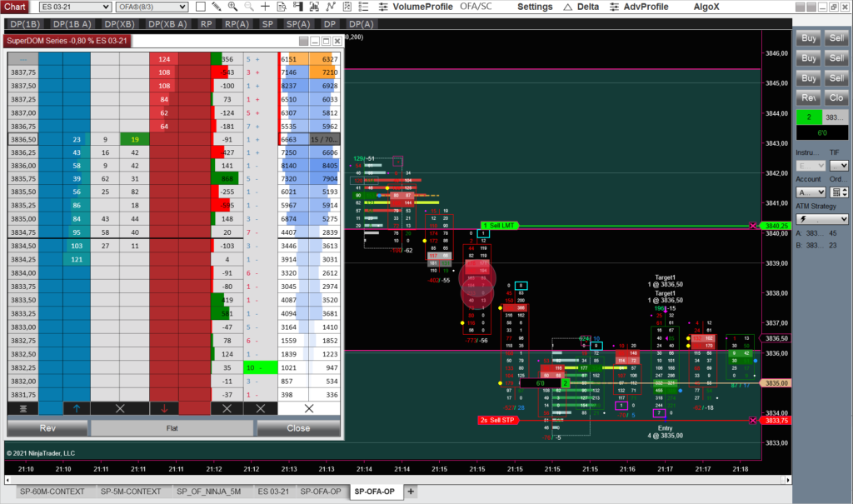
Task: Click the Clo button in Chart Trader
Action: [x=836, y=98]
